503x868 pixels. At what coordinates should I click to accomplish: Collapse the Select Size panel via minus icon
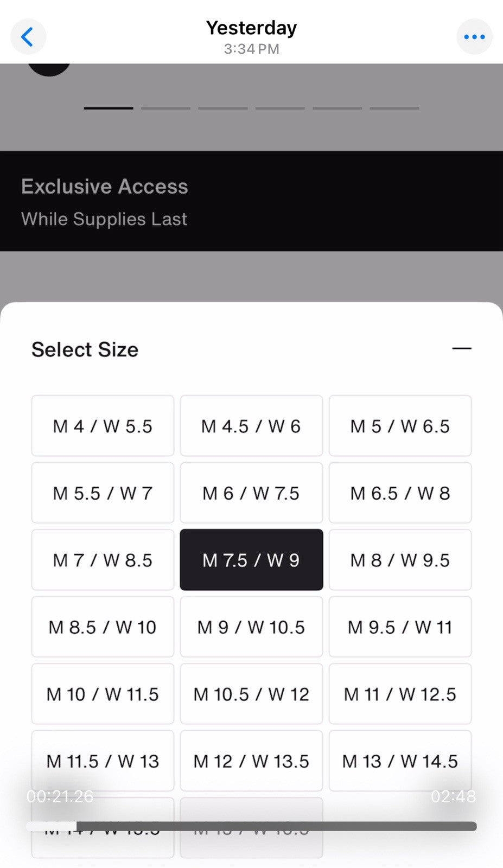coord(462,348)
